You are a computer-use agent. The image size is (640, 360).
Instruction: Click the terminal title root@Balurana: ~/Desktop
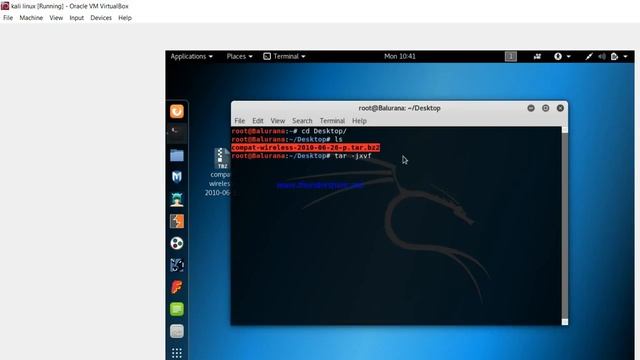[x=399, y=108]
